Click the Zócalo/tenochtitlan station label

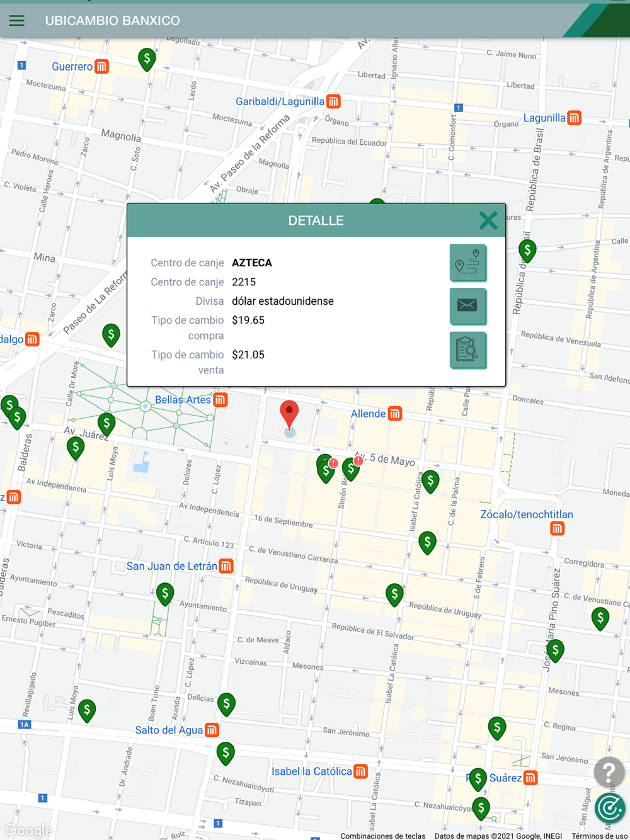[x=527, y=514]
